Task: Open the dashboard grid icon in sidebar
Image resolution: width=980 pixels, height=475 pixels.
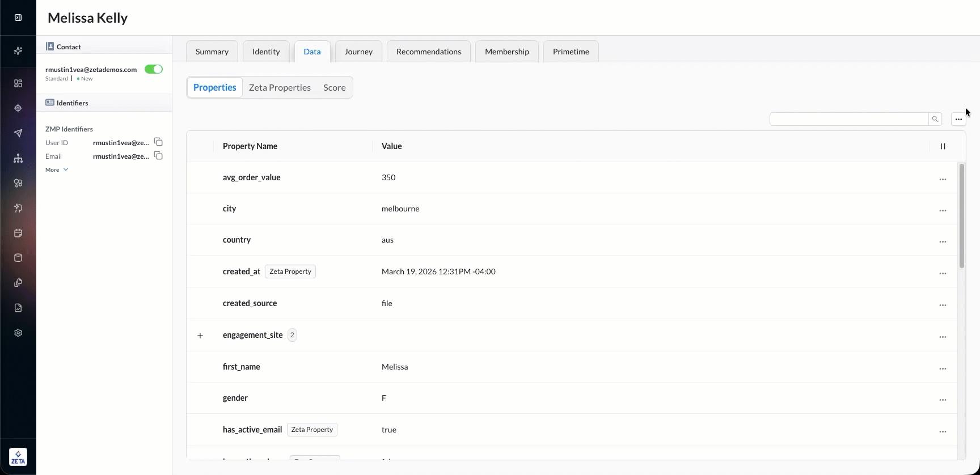Action: point(18,83)
